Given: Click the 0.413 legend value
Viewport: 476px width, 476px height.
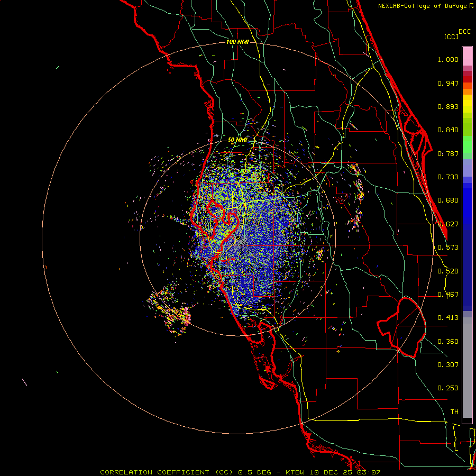Looking at the screenshot, I should [448, 318].
